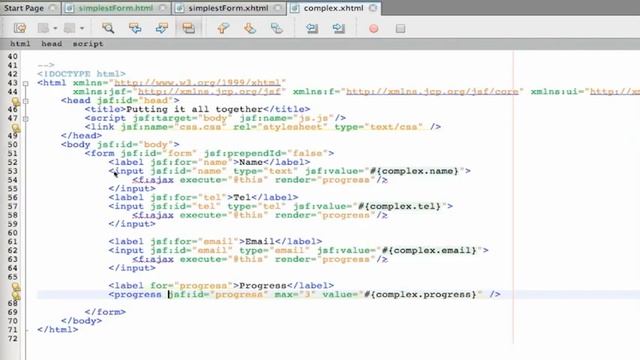Start macro recording red button
Image resolution: width=640 pixels, height=360 pixels.
pos(373,29)
